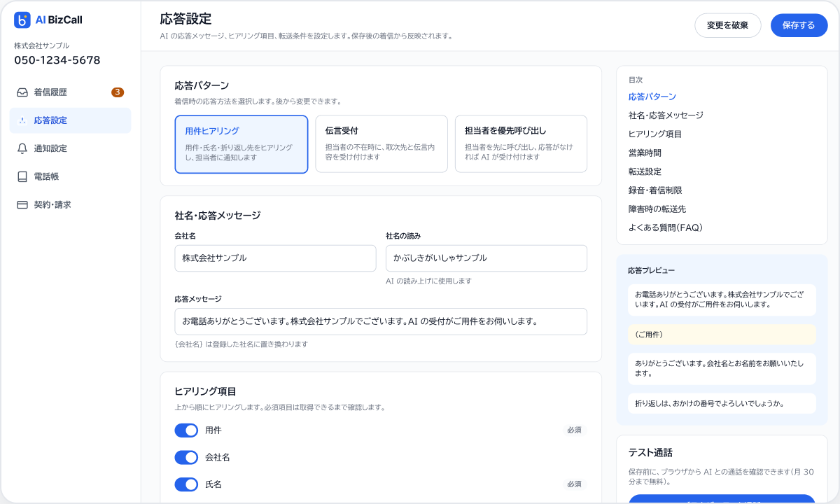Click the phone number 050-1234-5678
Screen dimensions: 840x504
[x=57, y=60]
